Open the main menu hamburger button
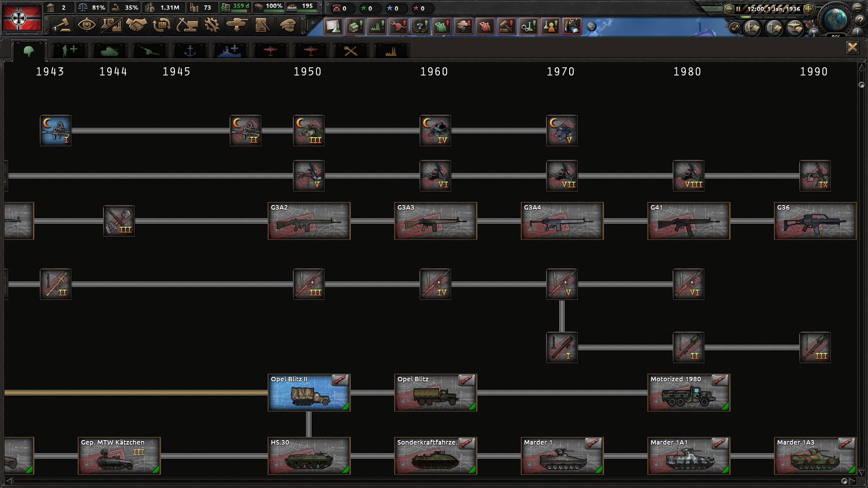Image resolution: width=868 pixels, height=488 pixels. pos(858,8)
